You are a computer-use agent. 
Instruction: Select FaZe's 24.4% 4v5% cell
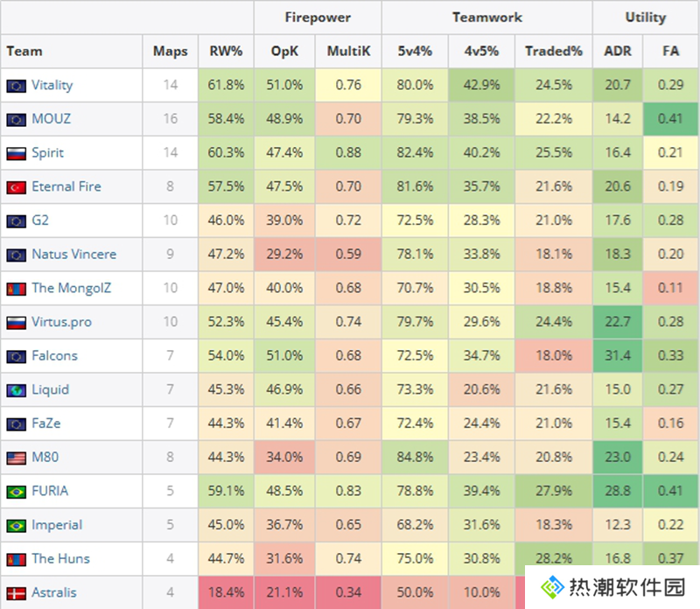tap(481, 423)
